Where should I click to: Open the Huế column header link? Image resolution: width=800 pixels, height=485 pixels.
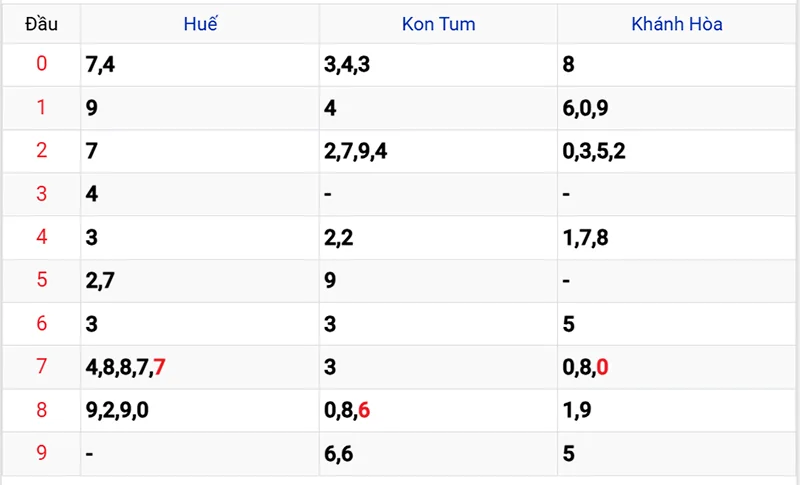click(x=201, y=24)
